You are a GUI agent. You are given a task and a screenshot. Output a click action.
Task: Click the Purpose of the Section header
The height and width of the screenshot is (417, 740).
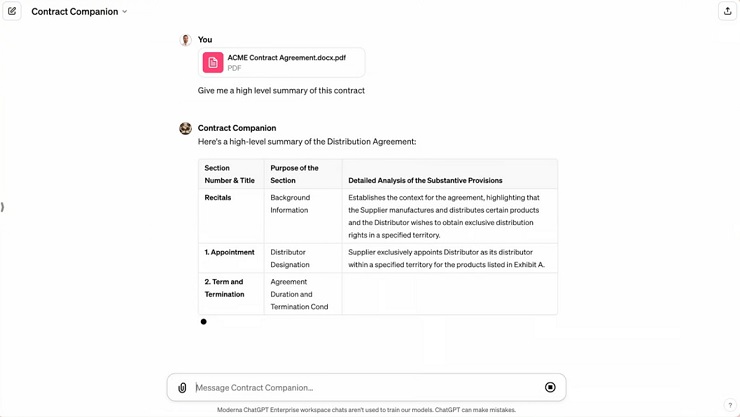coord(294,174)
